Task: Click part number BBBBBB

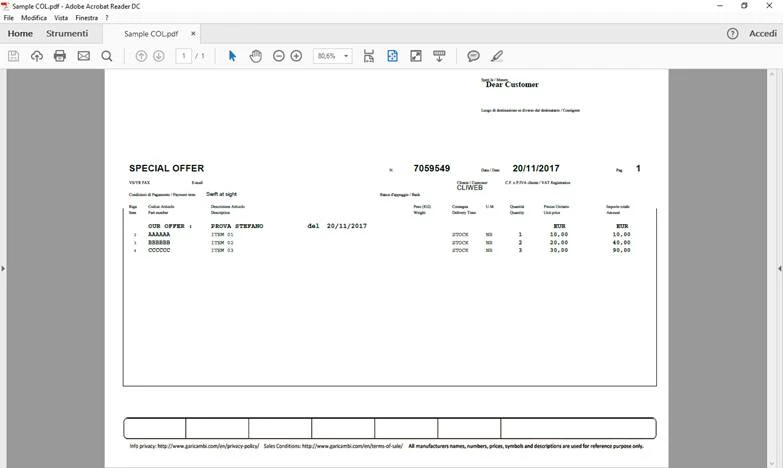Action: click(x=159, y=242)
